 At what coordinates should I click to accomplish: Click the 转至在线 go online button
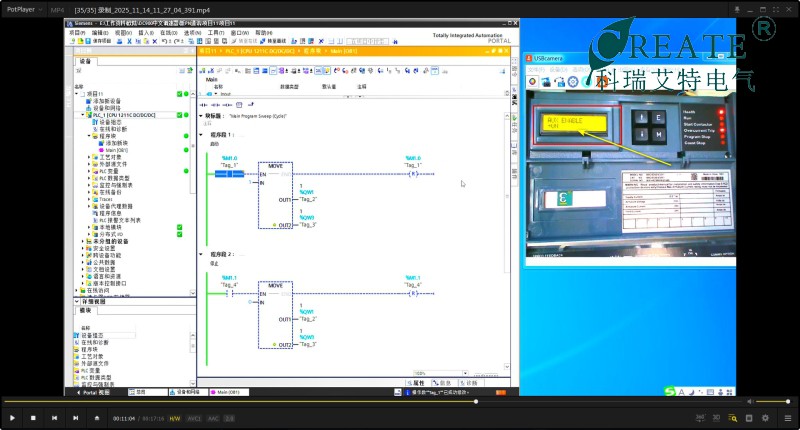tap(245, 41)
